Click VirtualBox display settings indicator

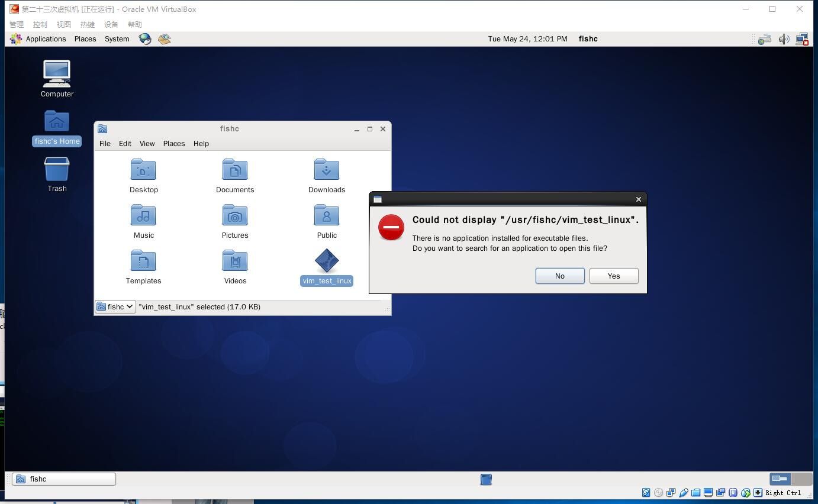coord(708,492)
